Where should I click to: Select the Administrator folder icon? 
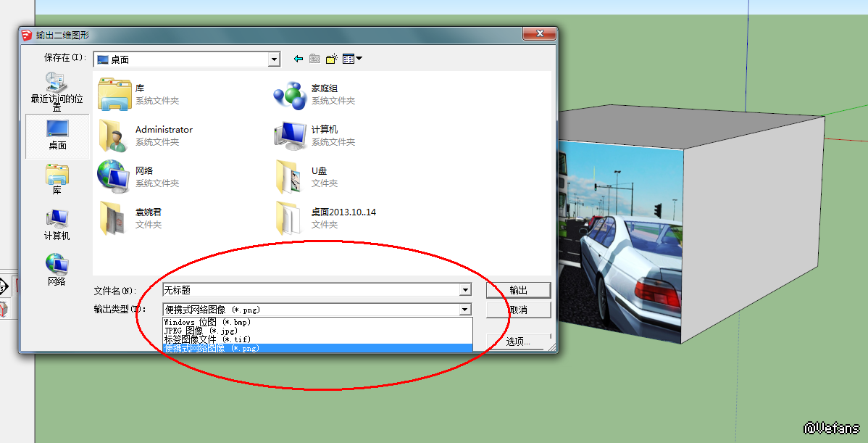(x=114, y=135)
